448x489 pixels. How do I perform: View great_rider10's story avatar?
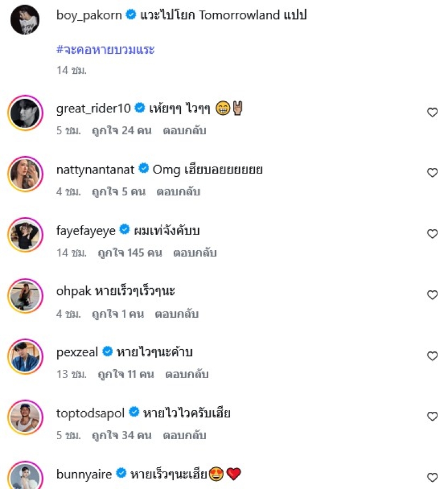click(25, 113)
